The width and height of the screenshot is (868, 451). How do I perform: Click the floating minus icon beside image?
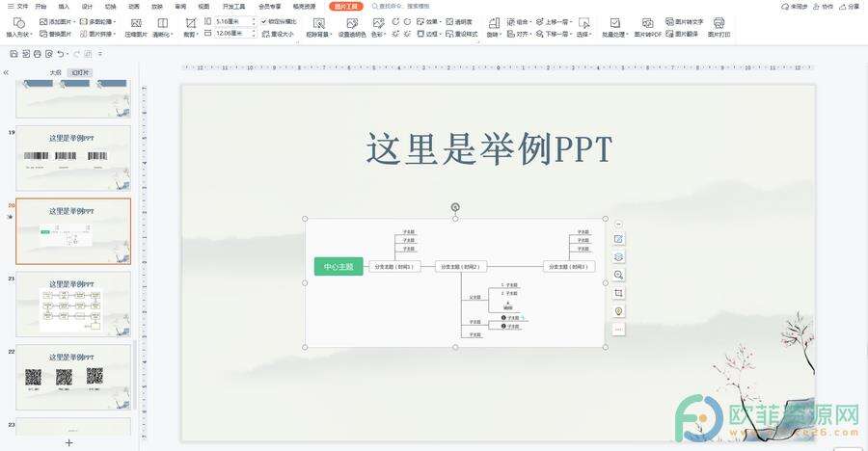[619, 225]
